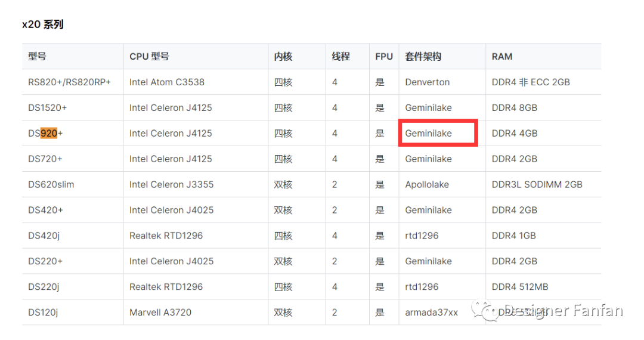Click the DS620slim model cell

pos(51,184)
